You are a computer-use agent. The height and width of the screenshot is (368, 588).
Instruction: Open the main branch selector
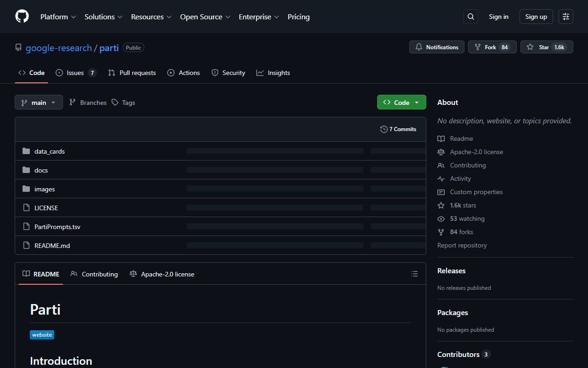pos(39,102)
